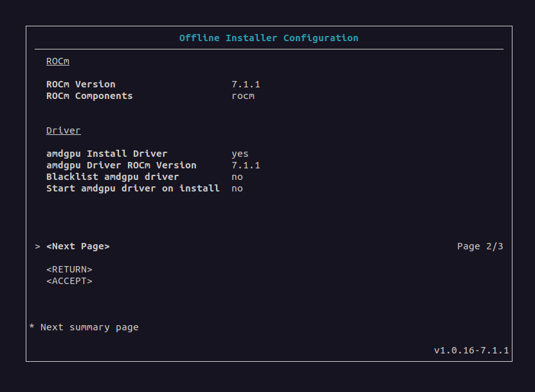
Task: Click the Page 2/3 indicator
Action: click(480, 246)
